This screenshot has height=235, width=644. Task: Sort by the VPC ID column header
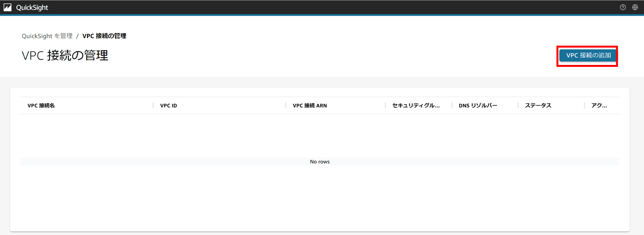tap(168, 105)
